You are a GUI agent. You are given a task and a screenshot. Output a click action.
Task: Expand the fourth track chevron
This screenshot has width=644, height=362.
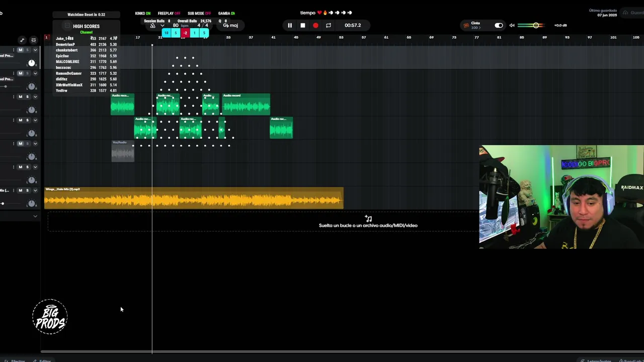pos(35,120)
